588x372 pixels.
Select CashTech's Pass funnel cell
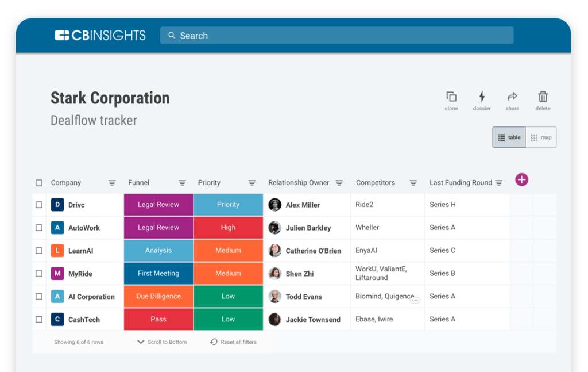pyautogui.click(x=158, y=319)
